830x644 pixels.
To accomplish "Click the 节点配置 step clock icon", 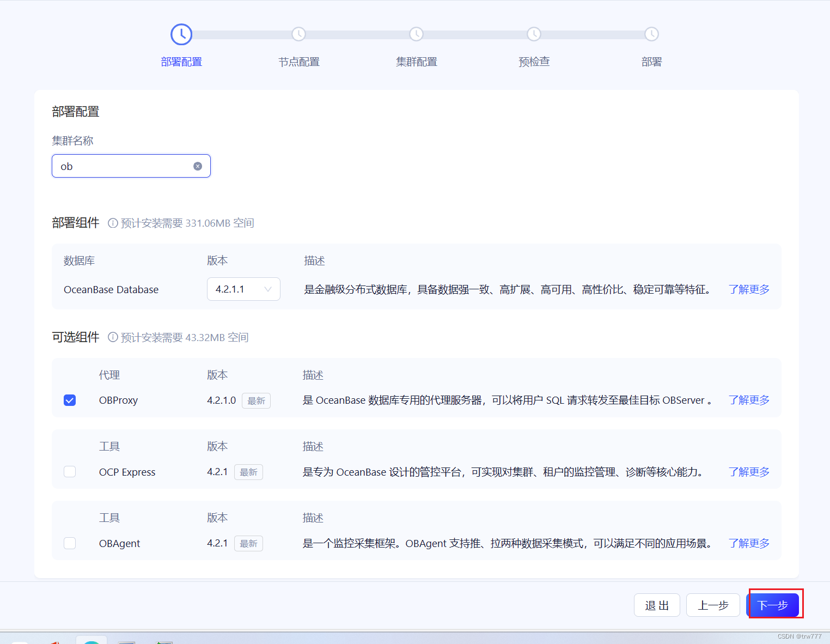I will 298,34.
